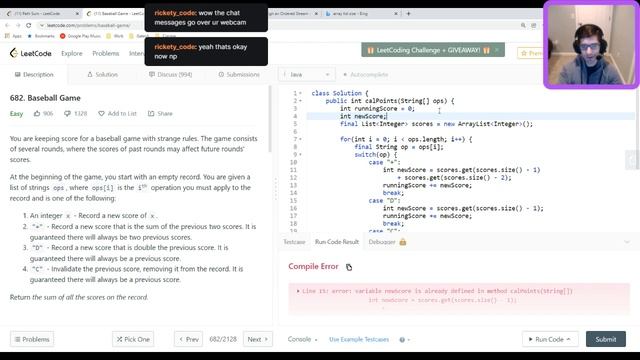The image size is (640, 360).
Task: Open the Submissions tab
Action: 239,75
